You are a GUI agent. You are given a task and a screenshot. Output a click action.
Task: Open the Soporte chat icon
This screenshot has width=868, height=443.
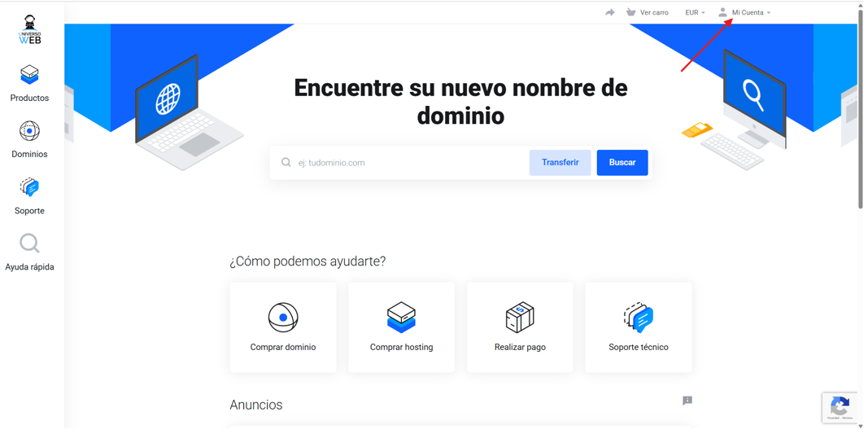(29, 188)
